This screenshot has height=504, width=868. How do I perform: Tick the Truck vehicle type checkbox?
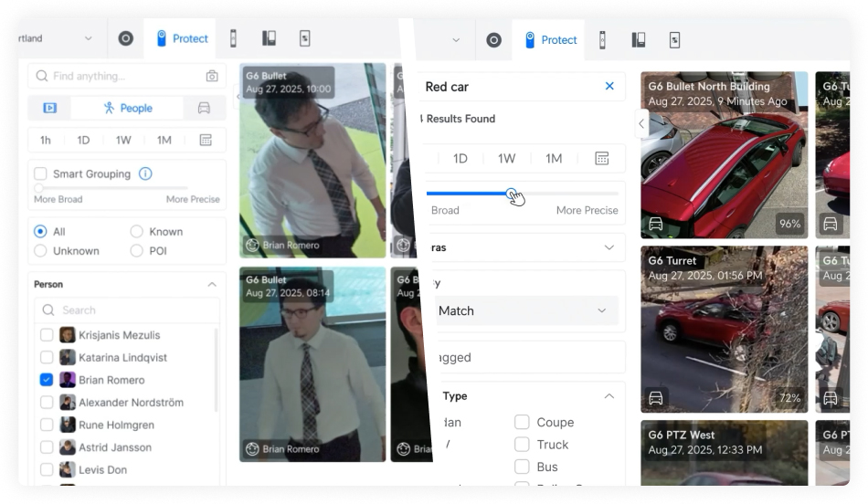click(x=522, y=445)
